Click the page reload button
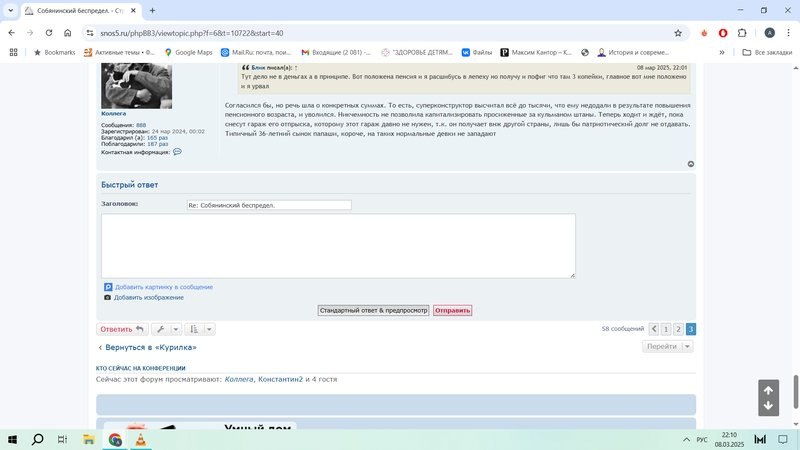The height and width of the screenshot is (450, 800). coord(47,32)
